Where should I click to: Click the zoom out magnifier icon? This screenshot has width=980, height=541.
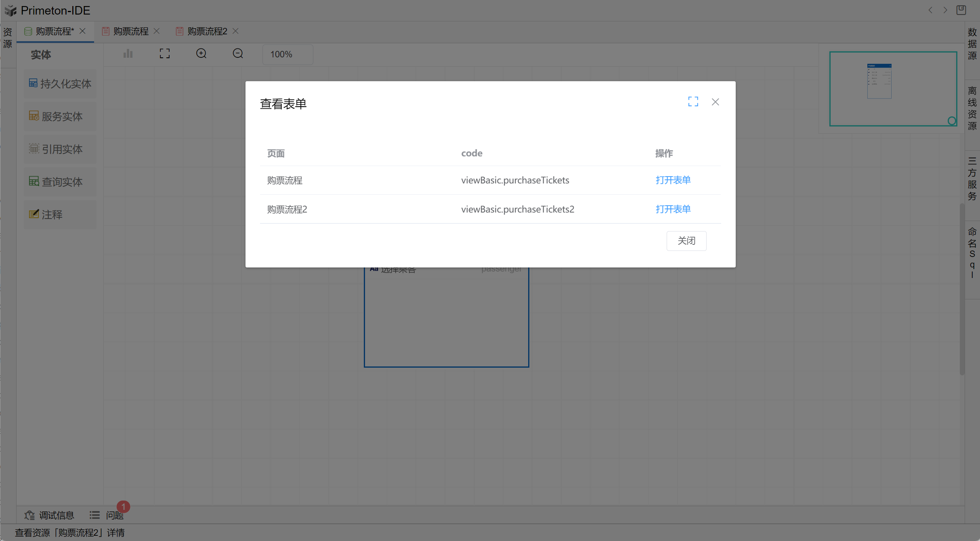tap(238, 53)
